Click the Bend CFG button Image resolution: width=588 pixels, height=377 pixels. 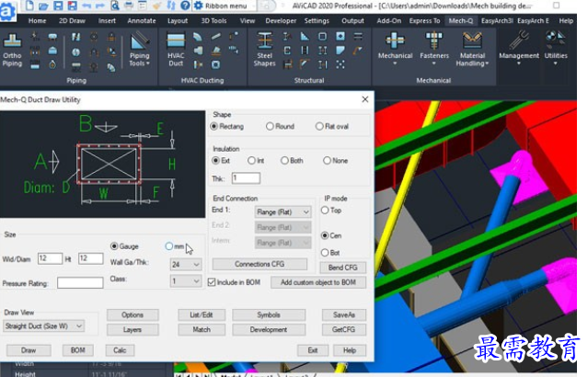point(342,268)
